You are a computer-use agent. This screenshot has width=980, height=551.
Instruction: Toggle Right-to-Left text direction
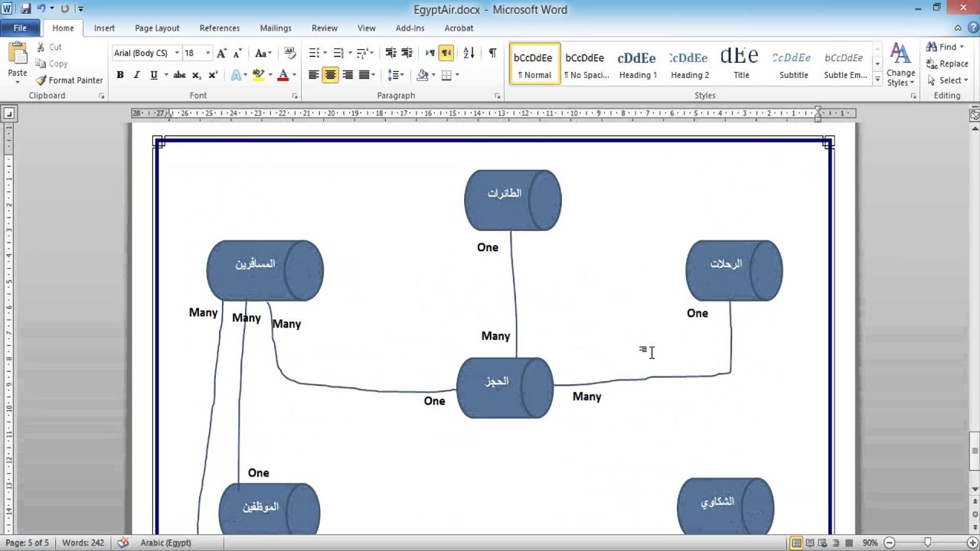(446, 54)
